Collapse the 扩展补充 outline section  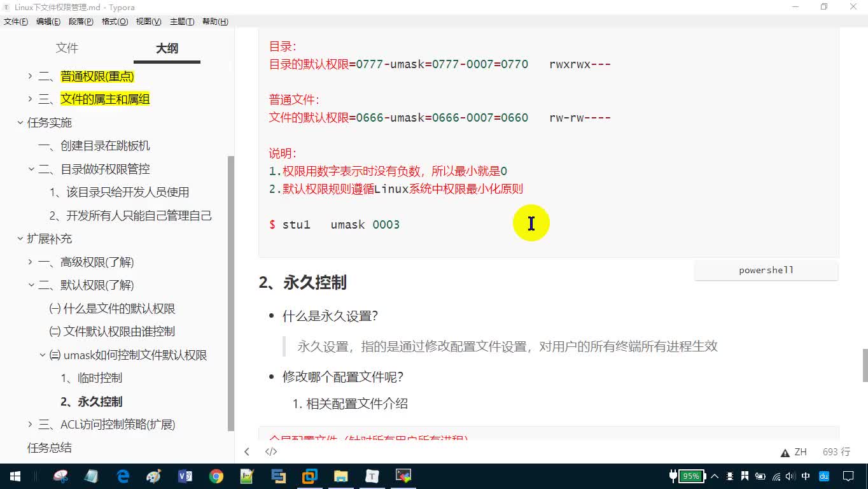(20, 239)
